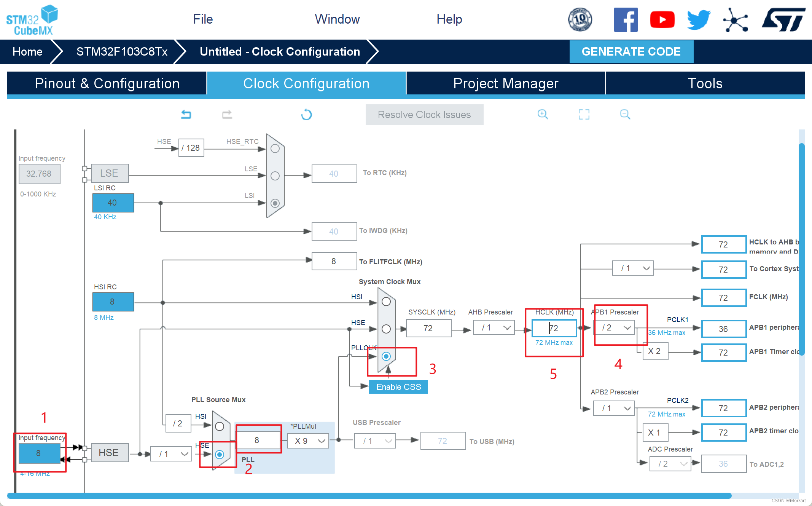
Task: Open the HSE divider /1 dropdown
Action: (x=171, y=454)
